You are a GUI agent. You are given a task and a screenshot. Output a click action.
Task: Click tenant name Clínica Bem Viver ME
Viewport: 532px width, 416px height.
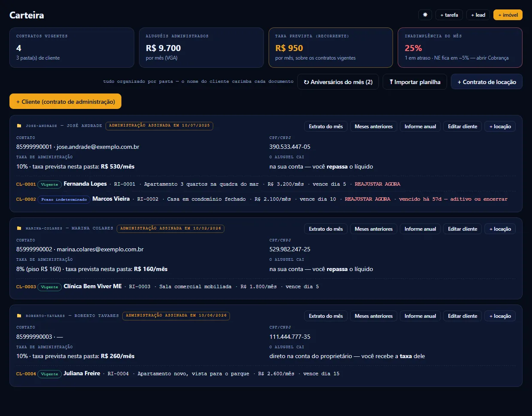[x=93, y=286]
